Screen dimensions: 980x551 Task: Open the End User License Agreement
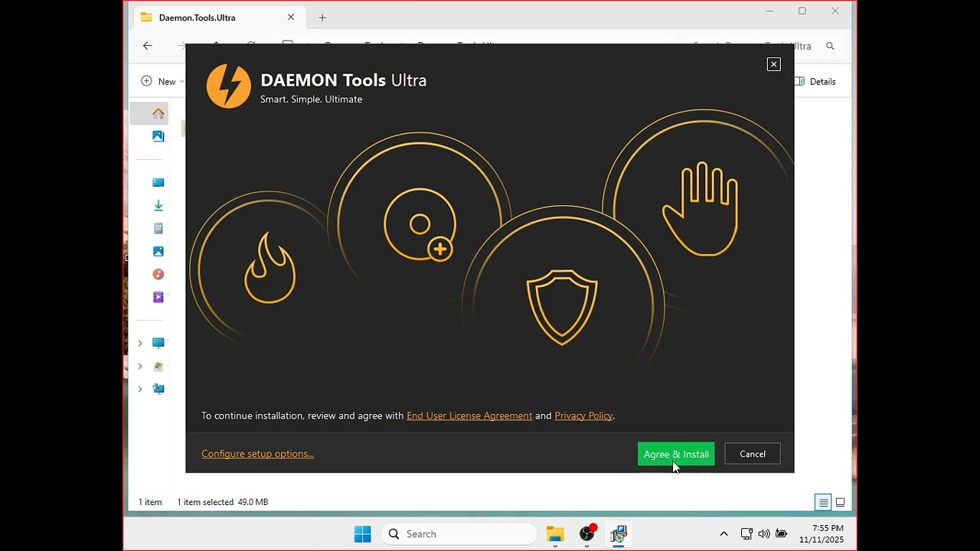tap(469, 416)
